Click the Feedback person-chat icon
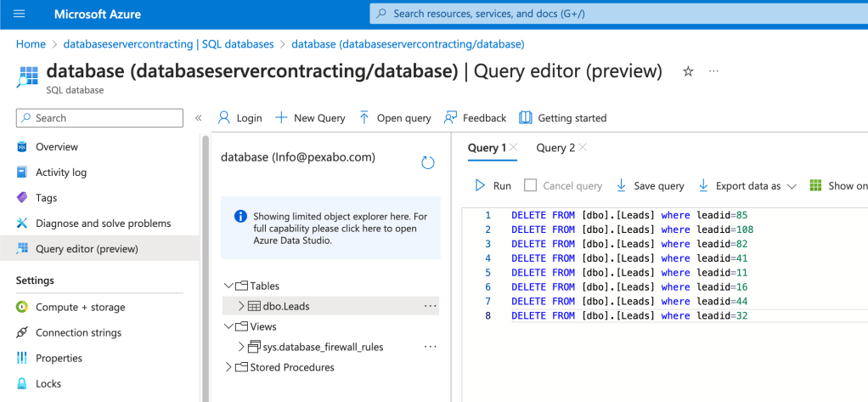Screen dimensions: 868x402 [x=450, y=117]
